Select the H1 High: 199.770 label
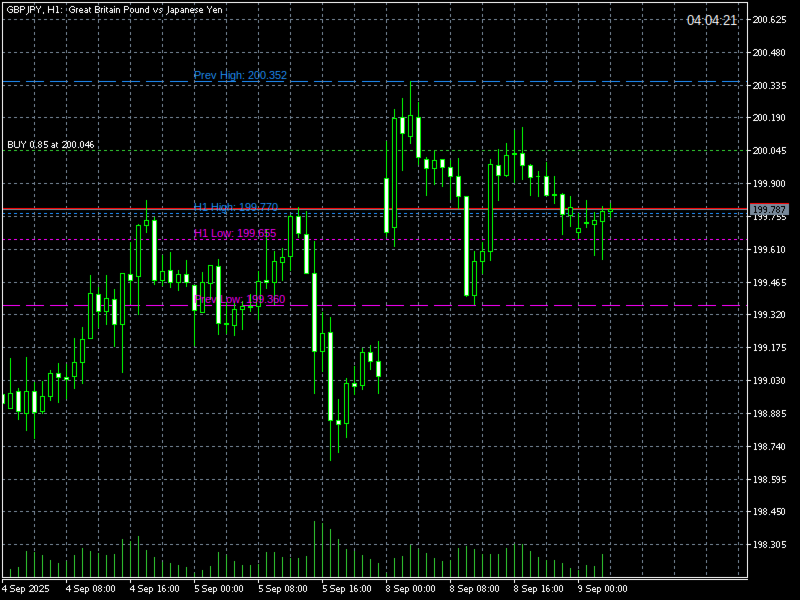 coord(236,207)
